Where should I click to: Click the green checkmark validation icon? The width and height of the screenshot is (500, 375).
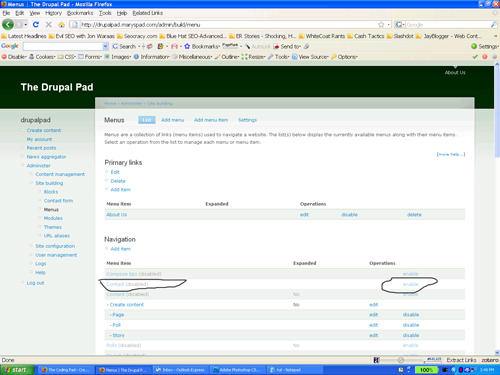pos(475,57)
